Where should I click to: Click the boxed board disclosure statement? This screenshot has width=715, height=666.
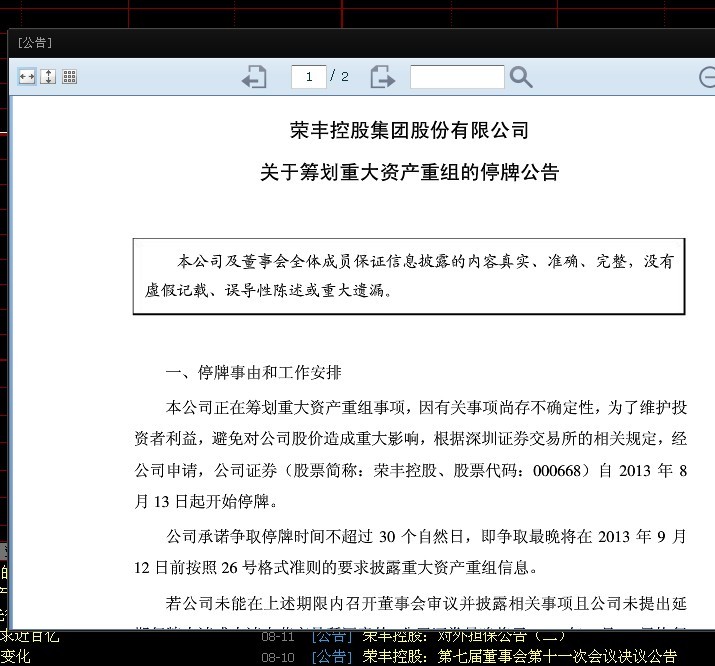click(x=408, y=276)
